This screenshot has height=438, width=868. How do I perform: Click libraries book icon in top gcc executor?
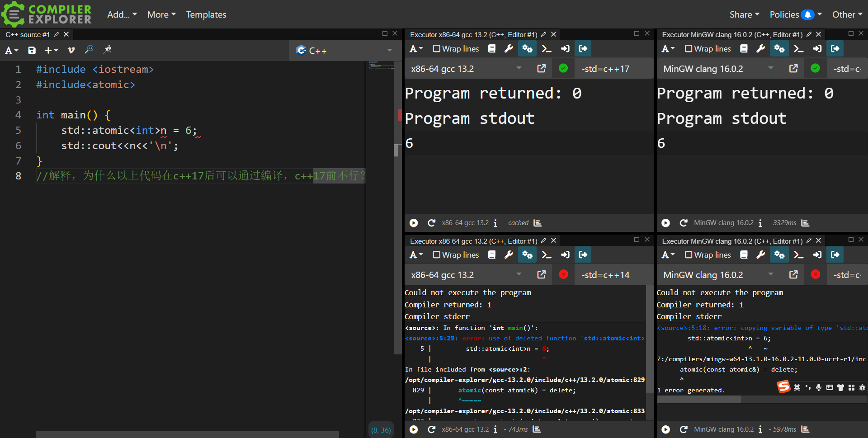(x=492, y=49)
